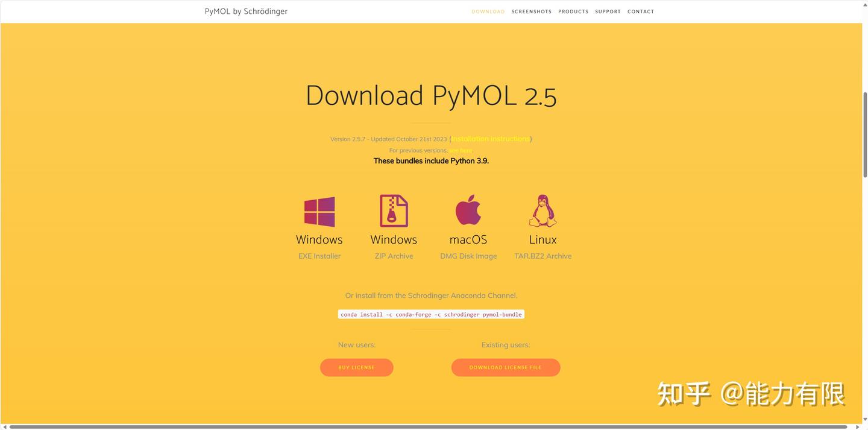Click the Windows ZIP Archive file icon
This screenshot has width=868, height=430.
[x=394, y=210]
